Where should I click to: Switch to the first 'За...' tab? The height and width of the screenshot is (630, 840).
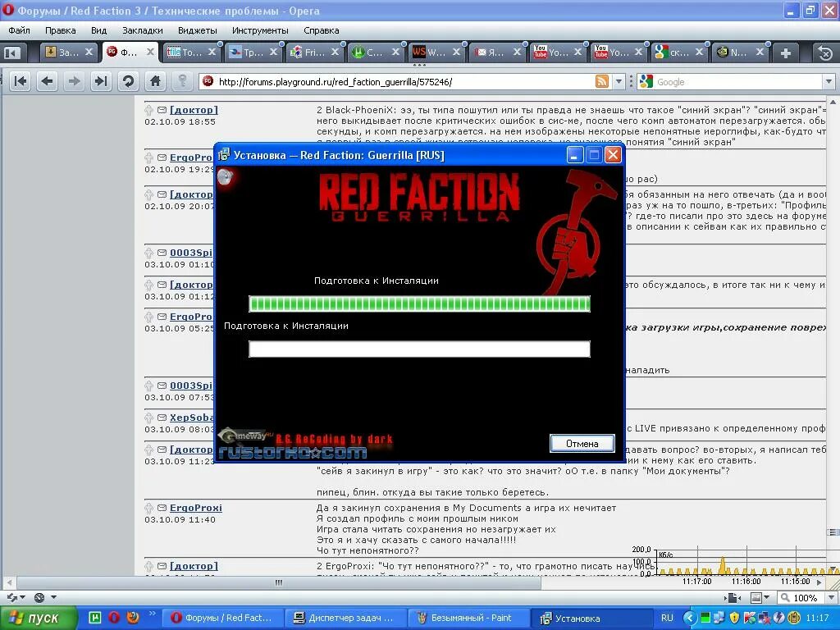[x=69, y=52]
